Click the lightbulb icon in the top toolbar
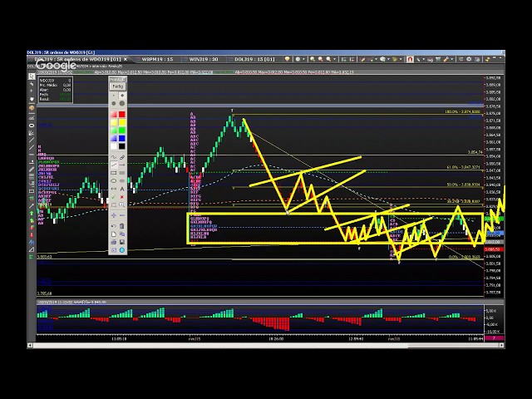 [x=288, y=59]
